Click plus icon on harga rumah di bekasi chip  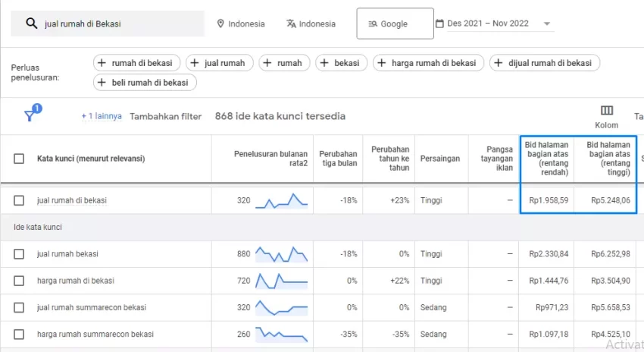point(382,63)
